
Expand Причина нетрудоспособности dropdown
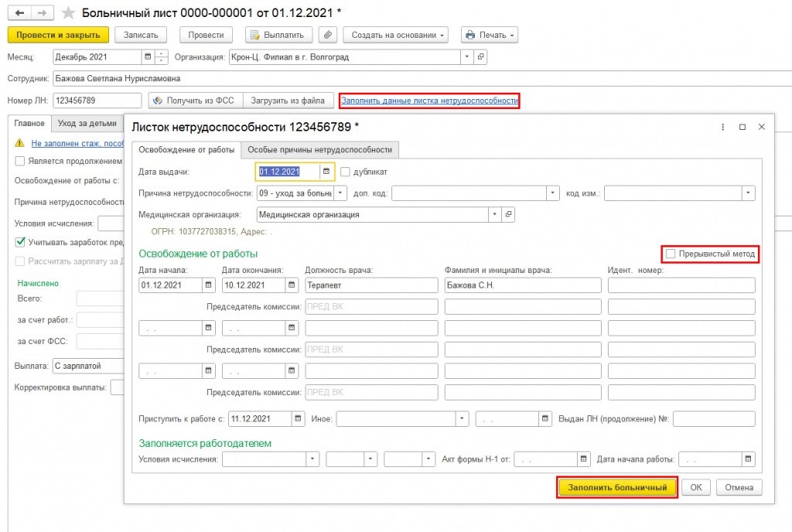(340, 193)
